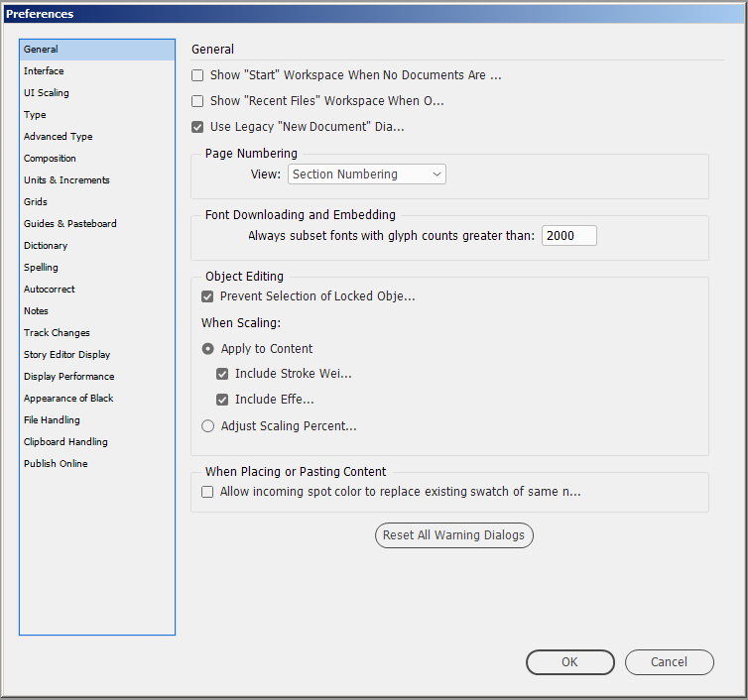Image resolution: width=748 pixels, height=700 pixels.
Task: Select Units & Increments category
Action: click(97, 180)
